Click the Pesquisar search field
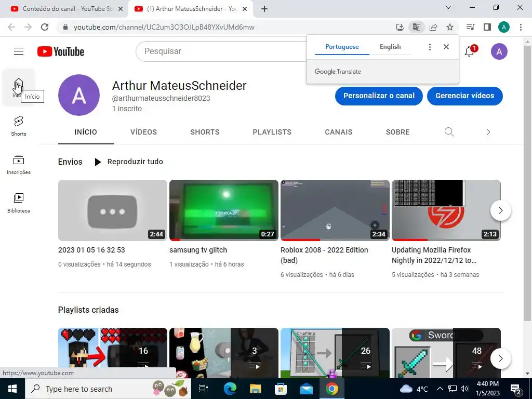Image resolution: width=532 pixels, height=399 pixels. tap(221, 51)
